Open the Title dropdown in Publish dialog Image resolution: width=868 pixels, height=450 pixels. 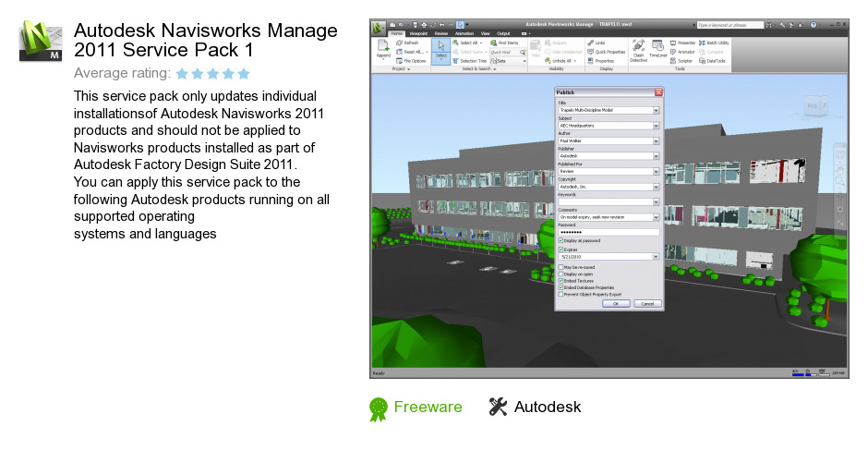coord(656,110)
